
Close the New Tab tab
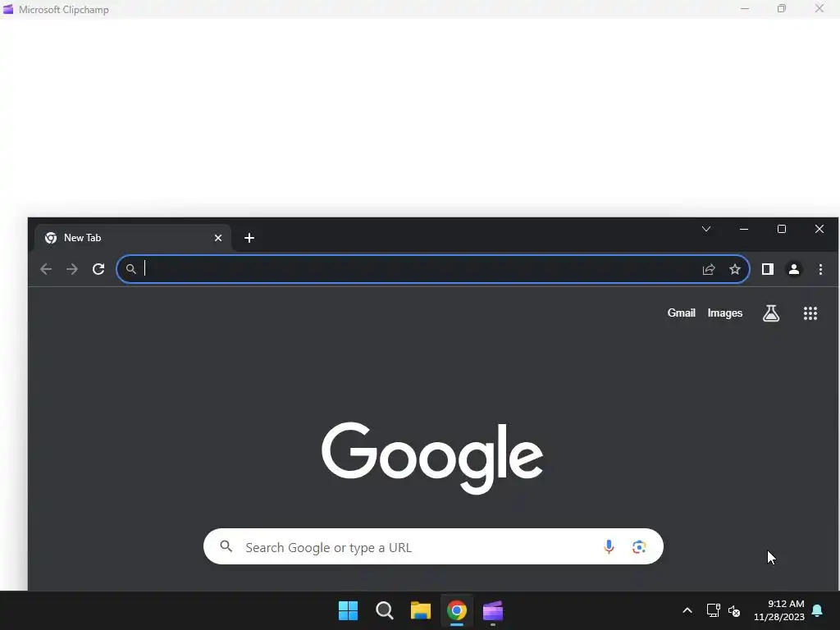point(218,238)
